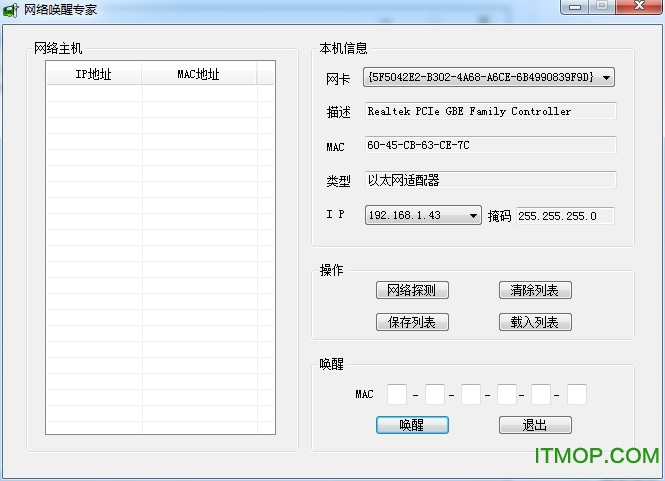Image resolution: width=665 pixels, height=481 pixels.
Task: Click the 网卡 label
Action: pyautogui.click(x=338, y=79)
